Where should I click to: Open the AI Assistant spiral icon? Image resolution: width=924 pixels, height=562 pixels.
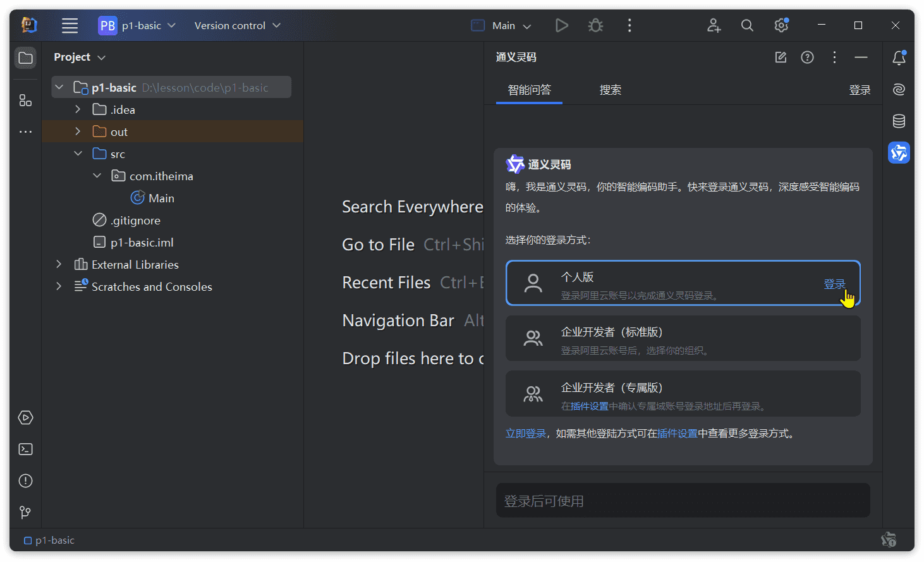click(899, 89)
